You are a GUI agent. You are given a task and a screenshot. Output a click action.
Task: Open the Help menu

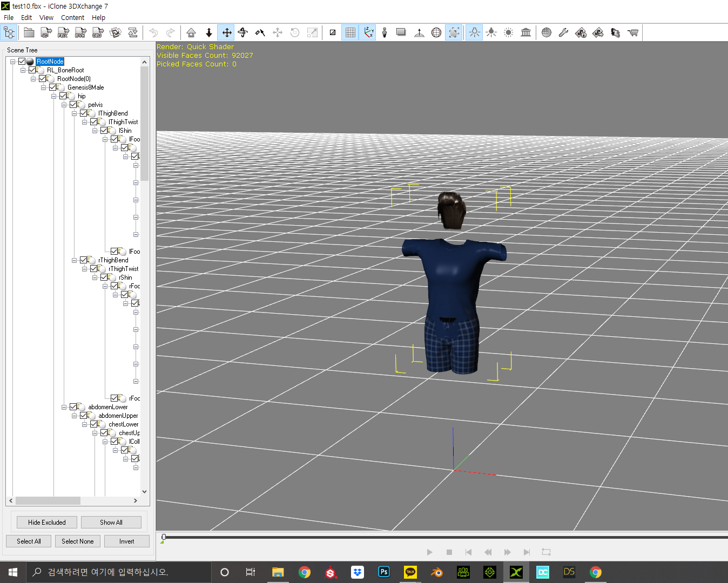click(x=98, y=17)
